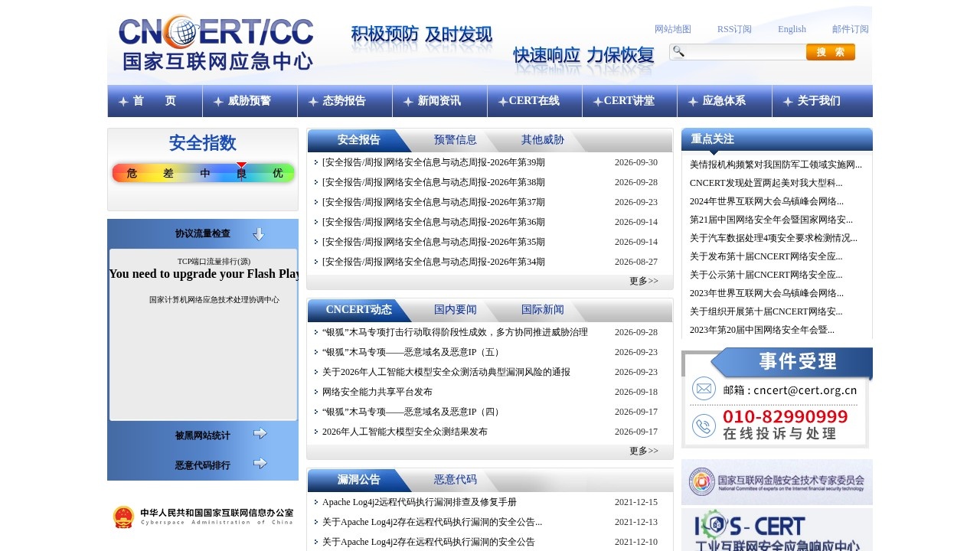Switch to 恶意代码 tab
This screenshot has height=551, width=980.
(x=456, y=480)
